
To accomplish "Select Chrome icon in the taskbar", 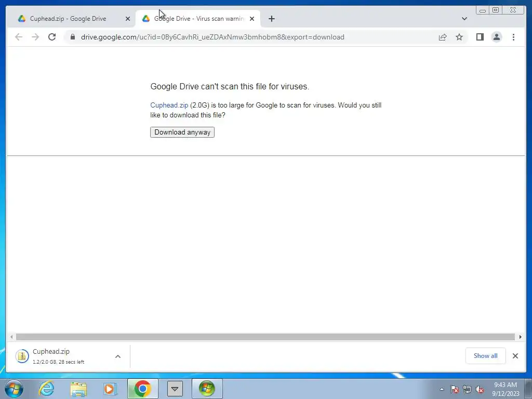I will [142, 389].
